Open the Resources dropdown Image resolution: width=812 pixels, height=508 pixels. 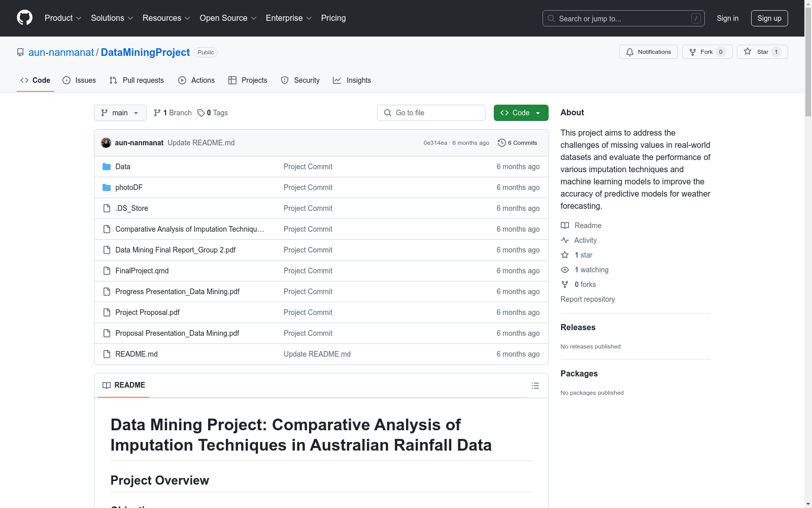(166, 18)
